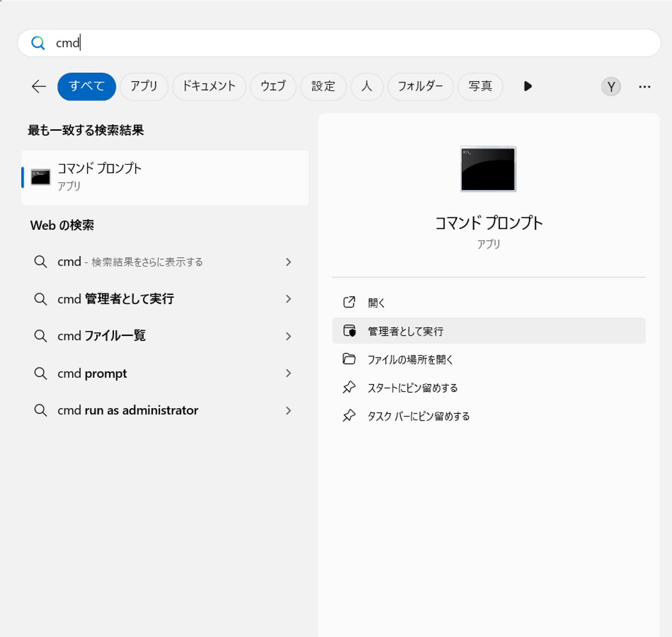Open the three-dots more options menu
Image resolution: width=672 pixels, height=637 pixels.
[x=645, y=87]
